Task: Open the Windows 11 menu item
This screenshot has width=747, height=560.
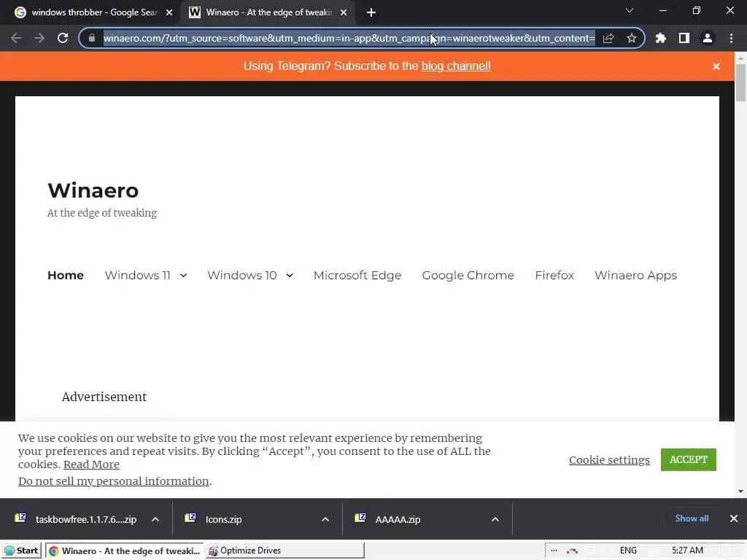Action: (x=138, y=275)
